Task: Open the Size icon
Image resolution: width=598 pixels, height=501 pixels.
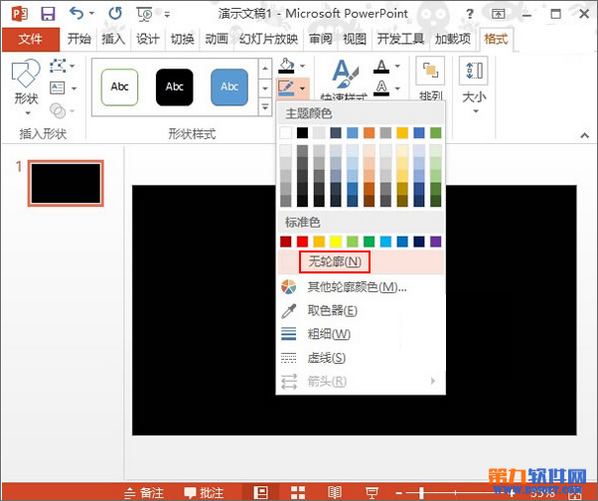Action: coord(474,71)
